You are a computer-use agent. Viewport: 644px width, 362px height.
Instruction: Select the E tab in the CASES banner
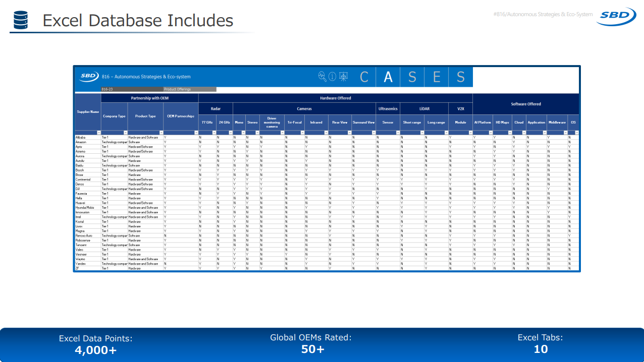coord(437,77)
